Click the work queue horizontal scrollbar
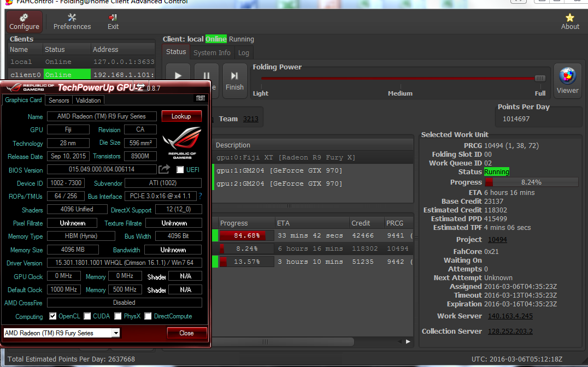588x367 pixels. coord(283,342)
